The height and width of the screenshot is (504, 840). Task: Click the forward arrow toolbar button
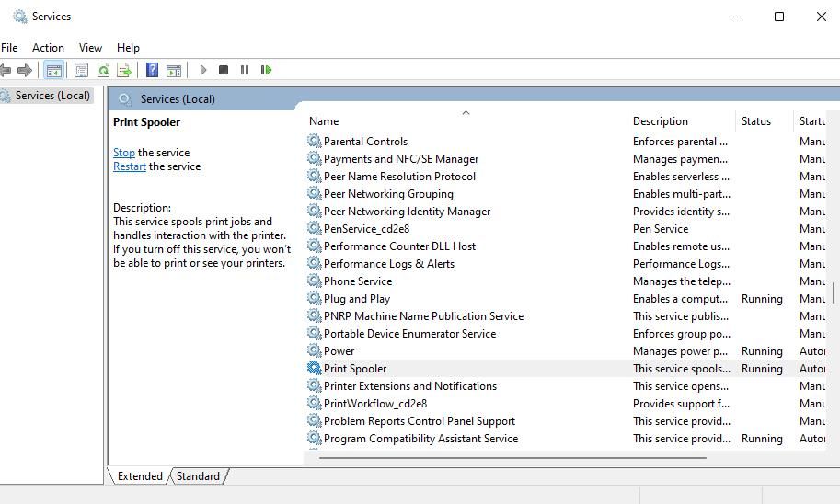[25, 70]
